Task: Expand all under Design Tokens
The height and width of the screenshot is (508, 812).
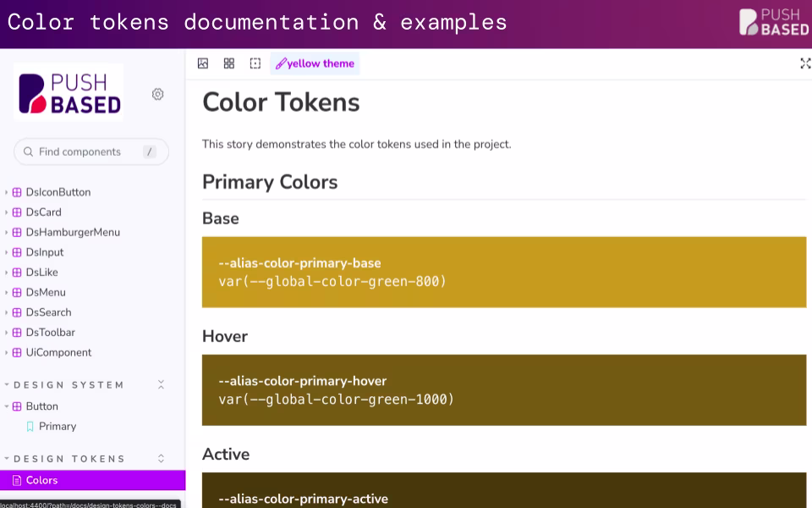Action: pyautogui.click(x=161, y=459)
